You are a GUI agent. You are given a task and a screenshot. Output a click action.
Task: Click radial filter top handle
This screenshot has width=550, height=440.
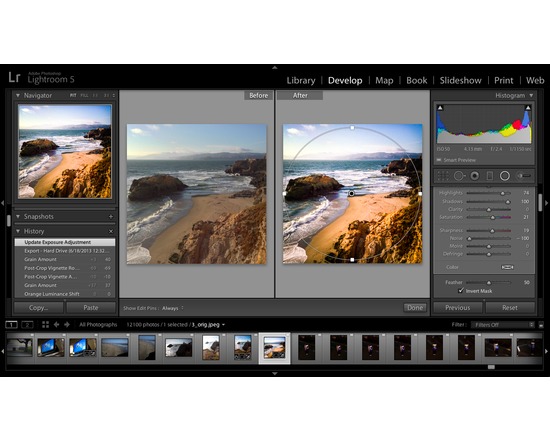click(x=352, y=128)
